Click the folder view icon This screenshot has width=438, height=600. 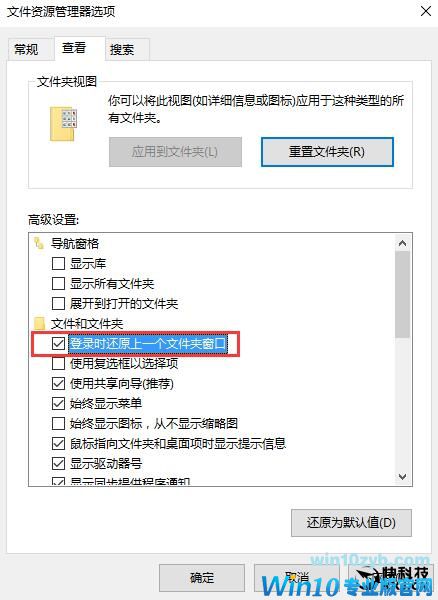tap(64, 124)
